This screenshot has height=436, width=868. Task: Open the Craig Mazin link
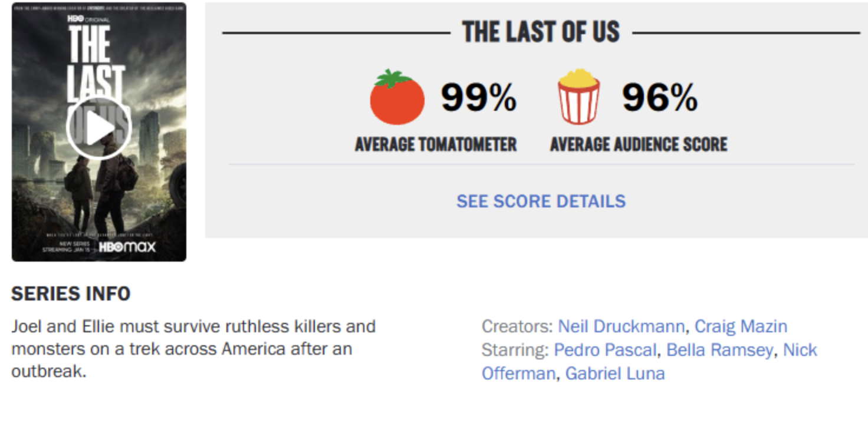(x=741, y=326)
